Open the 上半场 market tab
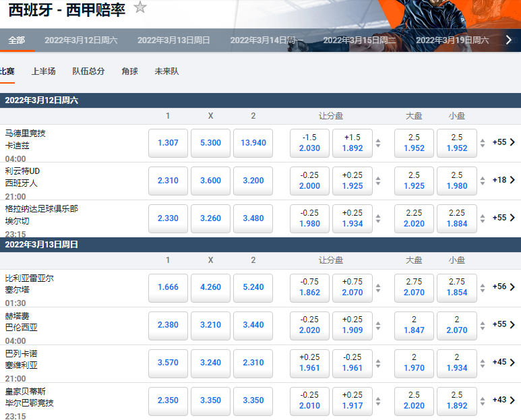This screenshot has height=420, width=521. pyautogui.click(x=44, y=71)
